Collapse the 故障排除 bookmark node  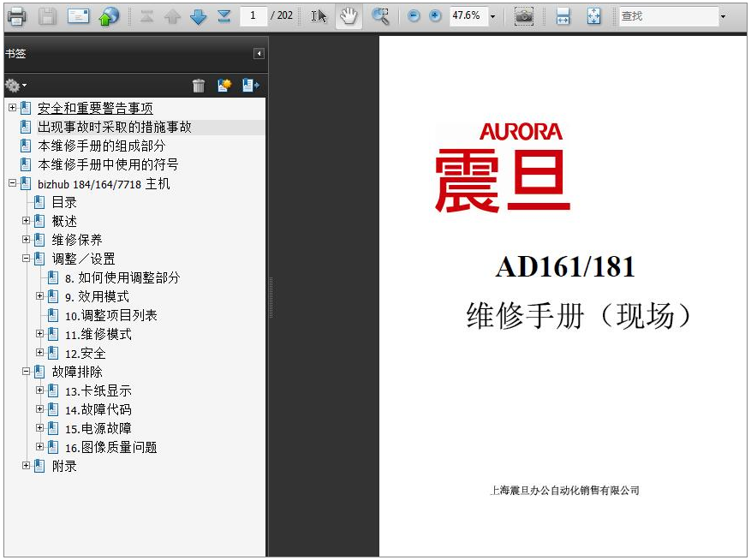point(27,372)
